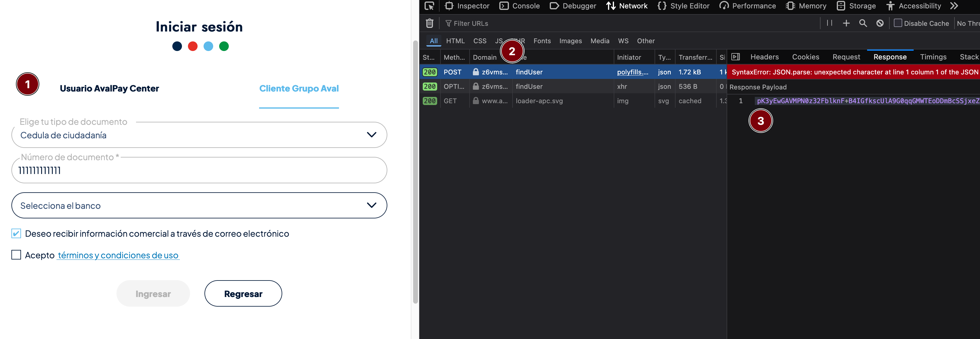Uncheck the commercial email information checkbox

click(16, 233)
